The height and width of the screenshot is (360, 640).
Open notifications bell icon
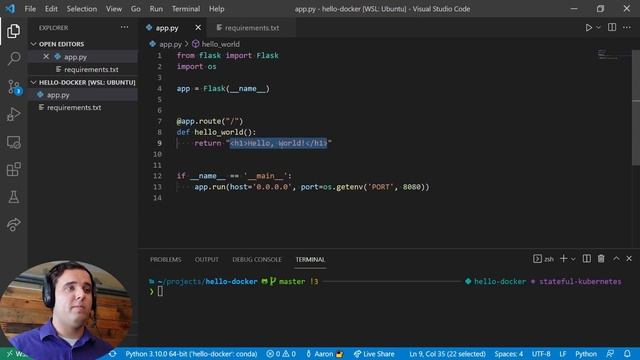(627, 354)
